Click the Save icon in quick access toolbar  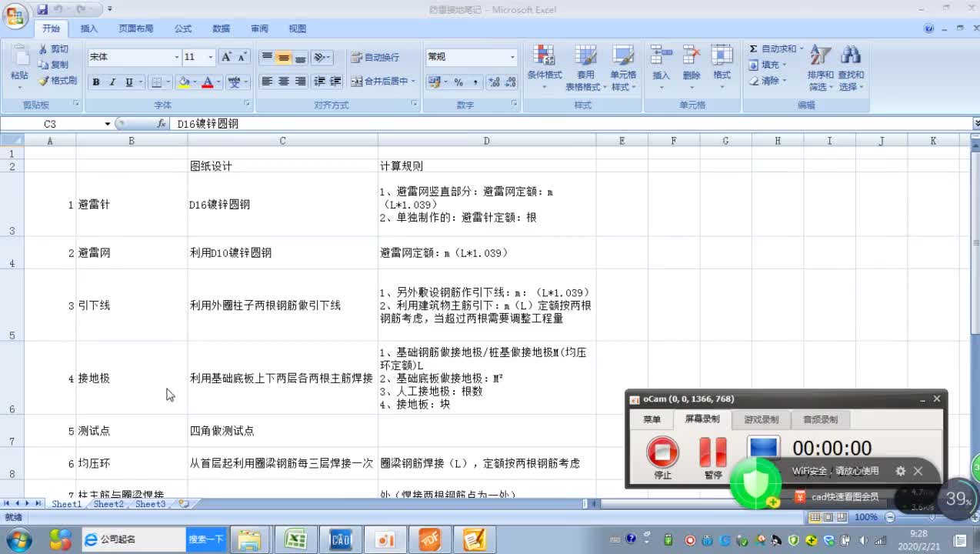point(42,9)
